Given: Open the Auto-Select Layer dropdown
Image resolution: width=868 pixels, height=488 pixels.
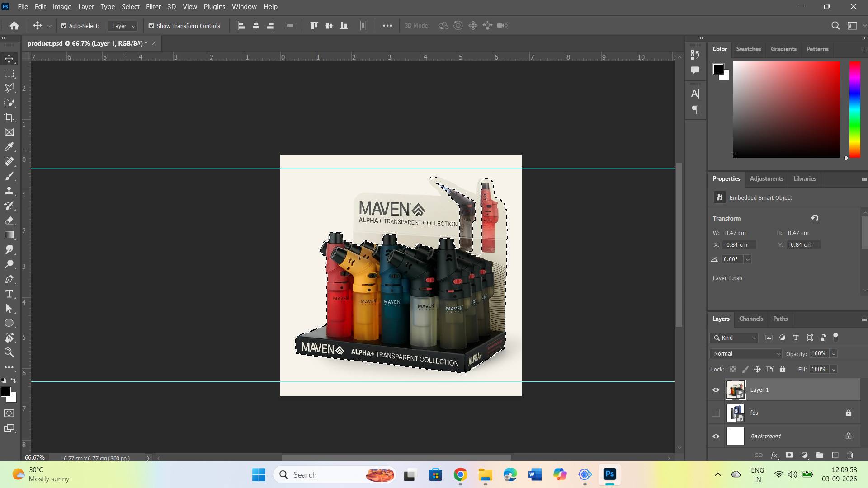Looking at the screenshot, I should coord(123,26).
